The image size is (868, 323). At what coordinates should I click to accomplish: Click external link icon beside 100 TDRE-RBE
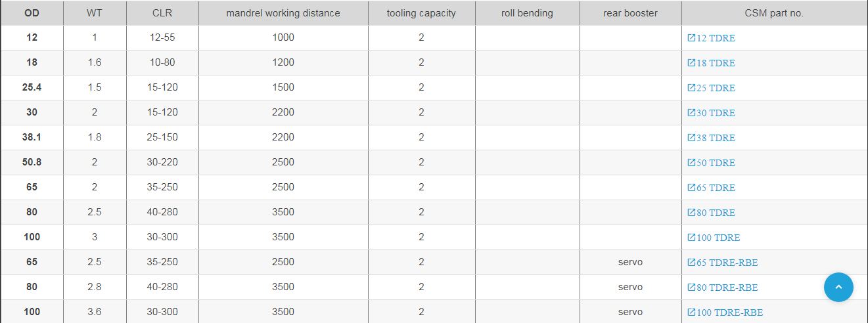pyautogui.click(x=691, y=312)
